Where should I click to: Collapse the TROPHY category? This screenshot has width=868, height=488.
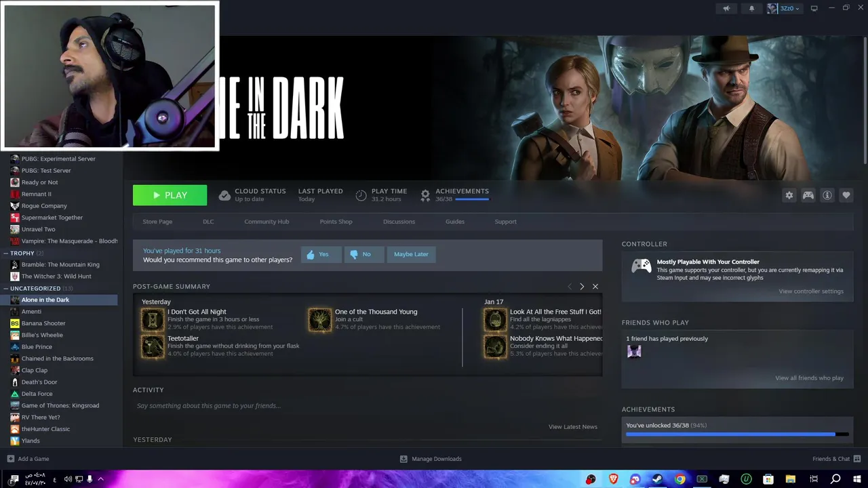7,253
